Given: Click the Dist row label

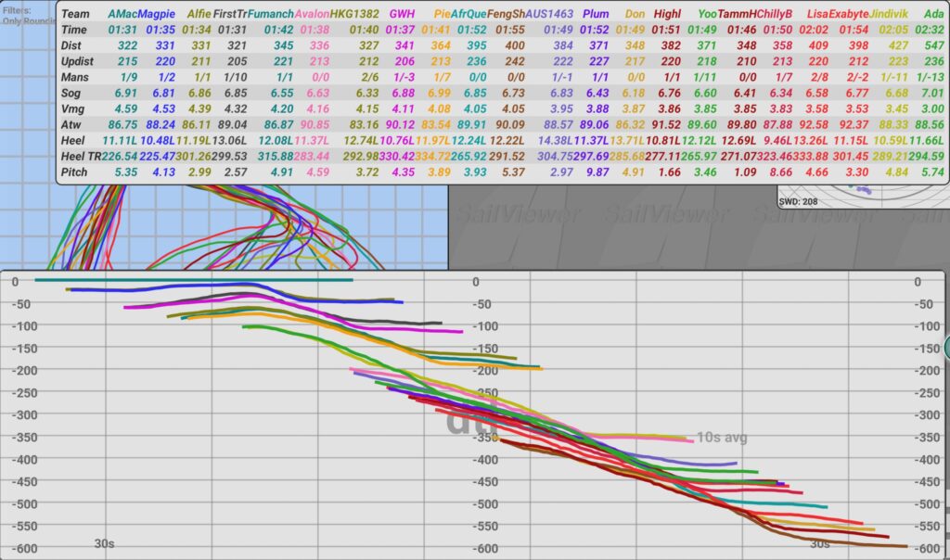Looking at the screenshot, I should [x=71, y=45].
